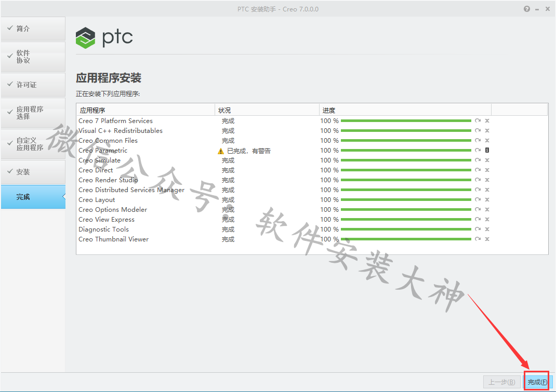The image size is (556, 392).
Task: Click the ptc logo
Action: point(104,37)
